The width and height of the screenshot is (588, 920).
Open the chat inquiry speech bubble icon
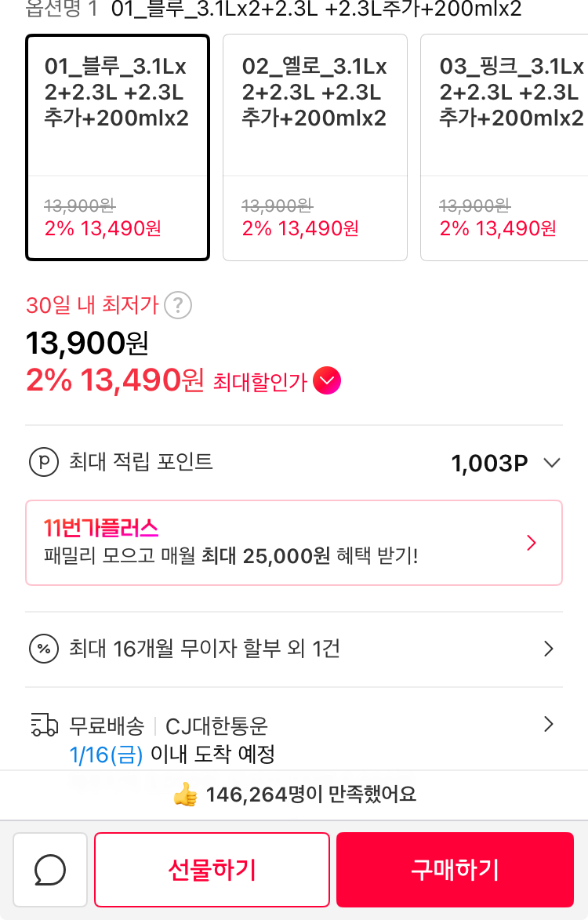pos(50,870)
